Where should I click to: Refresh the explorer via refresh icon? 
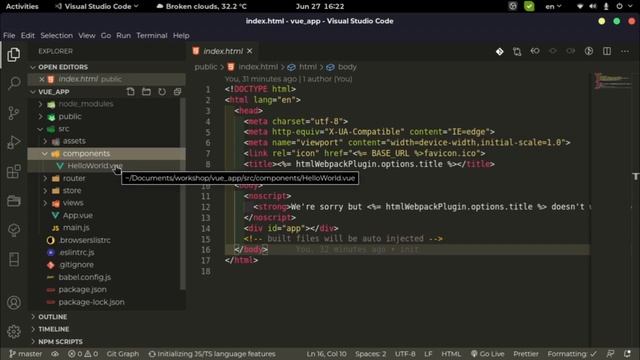[162, 91]
